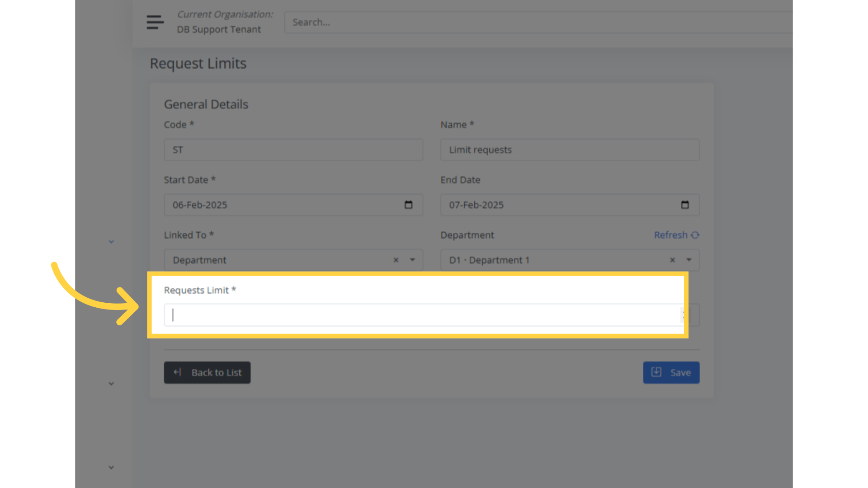Focus the Code field containing ST
868x488 pixels.
pyautogui.click(x=293, y=150)
